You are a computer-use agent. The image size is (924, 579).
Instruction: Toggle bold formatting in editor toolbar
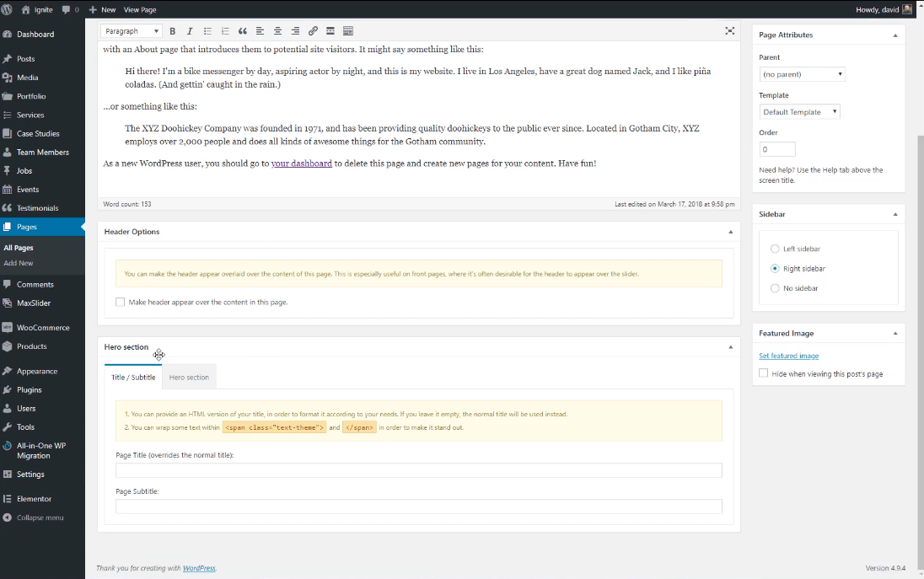point(172,31)
